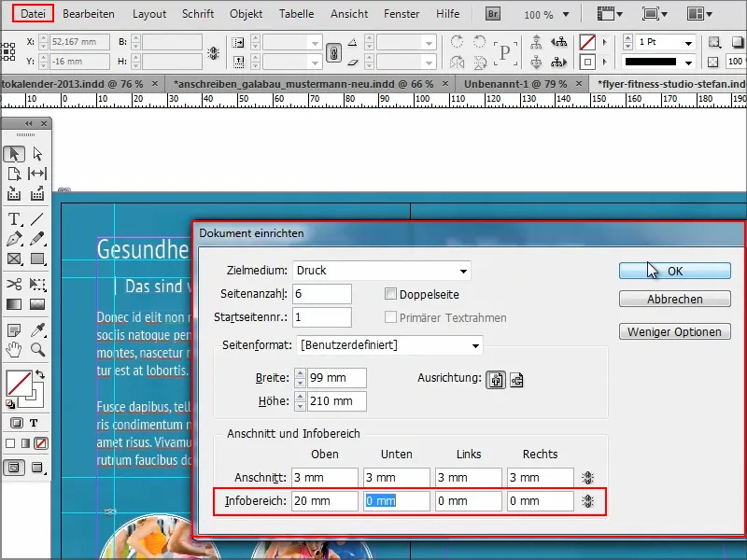The image size is (747, 560).
Task: Click Weniger Optionen button
Action: (674, 331)
